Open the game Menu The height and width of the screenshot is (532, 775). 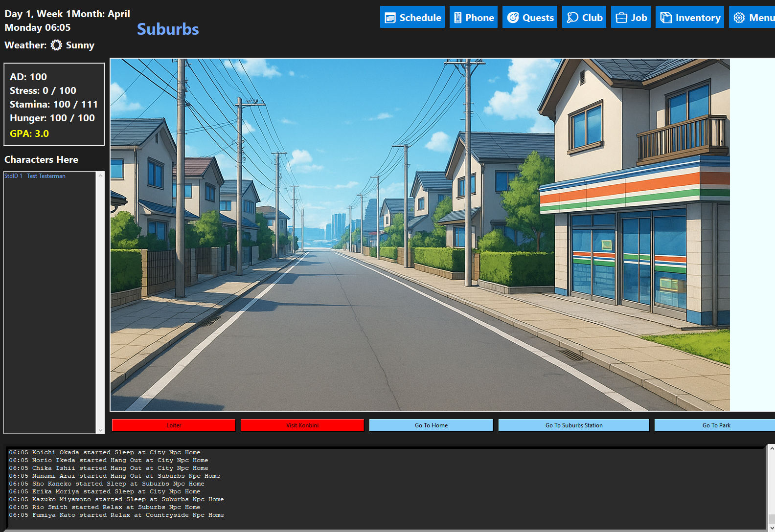pos(752,17)
